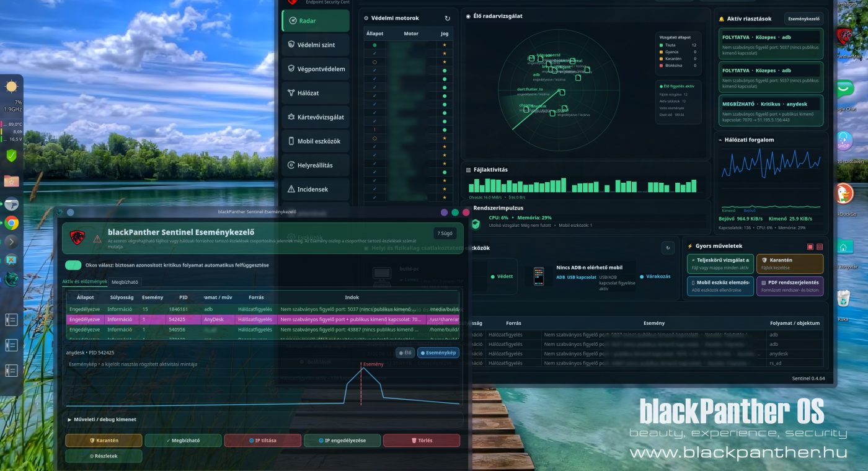The height and width of the screenshot is (471, 868).
Task: Click the weather sun icon in the dock
Action: [x=11, y=87]
